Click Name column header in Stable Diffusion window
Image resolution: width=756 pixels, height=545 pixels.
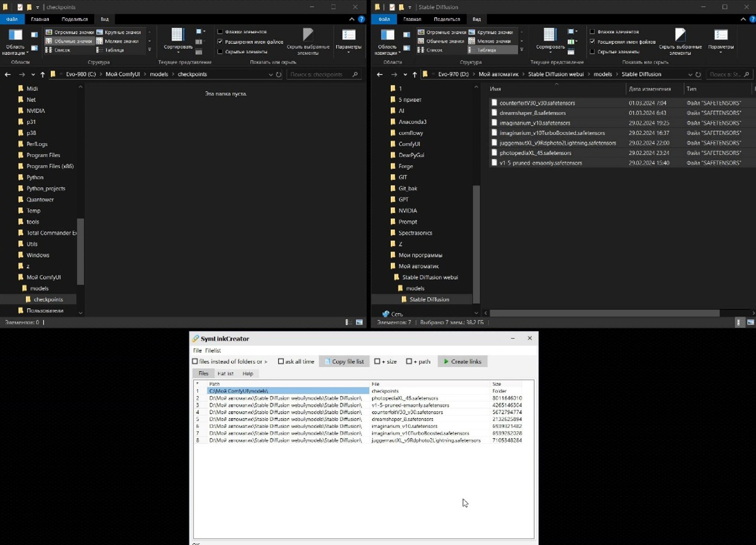[556, 89]
